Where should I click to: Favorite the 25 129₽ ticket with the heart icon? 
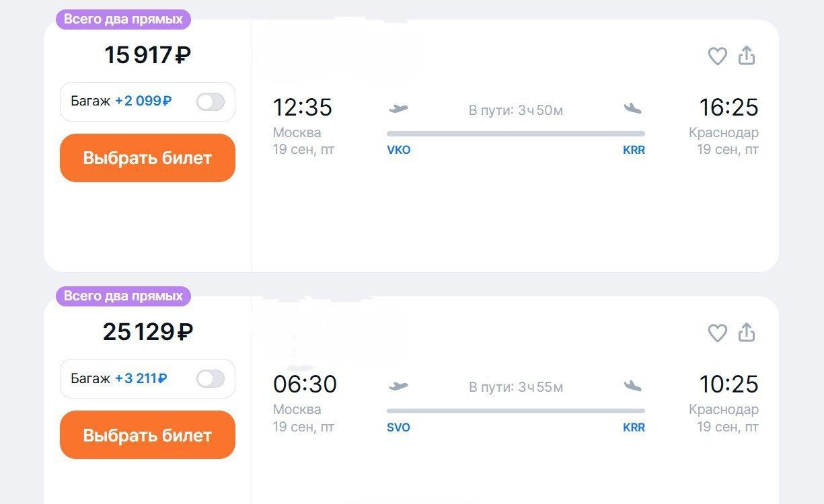(x=718, y=333)
